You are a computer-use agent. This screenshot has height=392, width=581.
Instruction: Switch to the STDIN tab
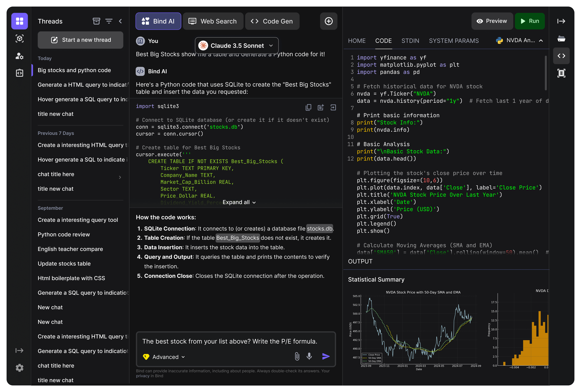pyautogui.click(x=410, y=41)
